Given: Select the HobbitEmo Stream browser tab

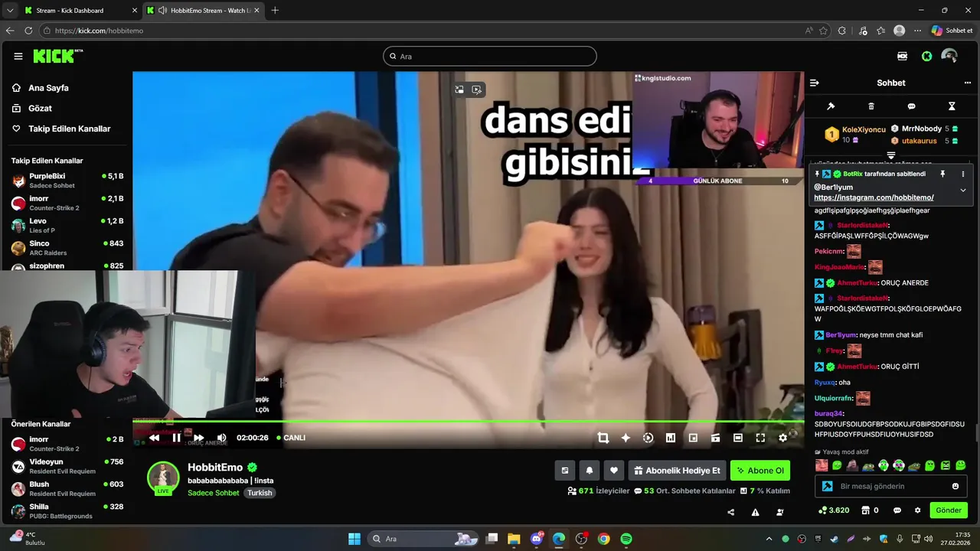Looking at the screenshot, I should (203, 11).
